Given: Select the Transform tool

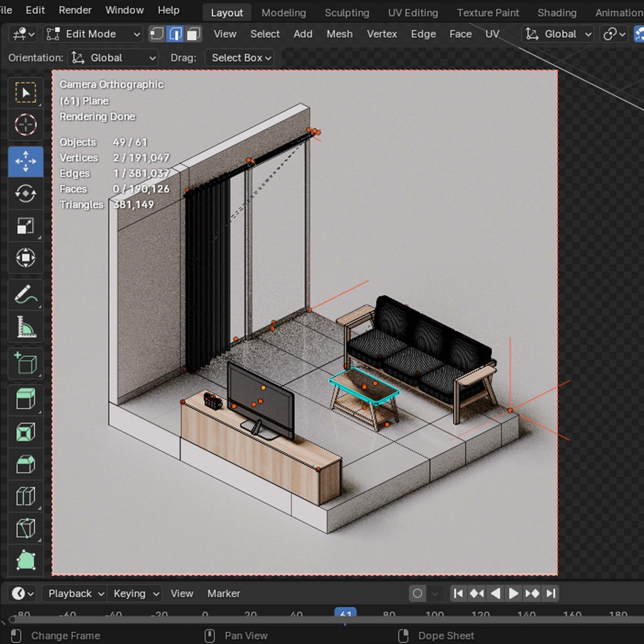Looking at the screenshot, I should pyautogui.click(x=26, y=258).
